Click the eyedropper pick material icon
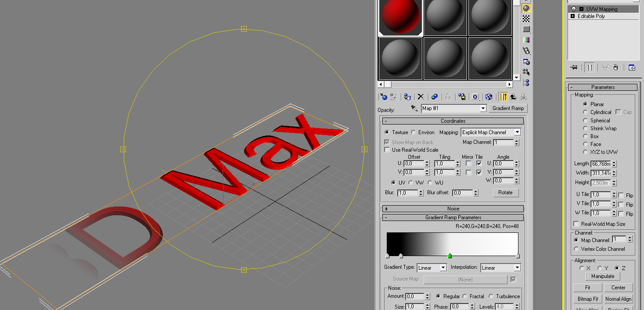 414,108
